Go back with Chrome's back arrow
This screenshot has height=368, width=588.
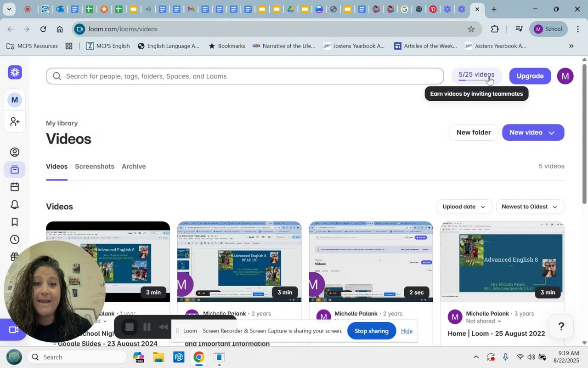click(10, 29)
